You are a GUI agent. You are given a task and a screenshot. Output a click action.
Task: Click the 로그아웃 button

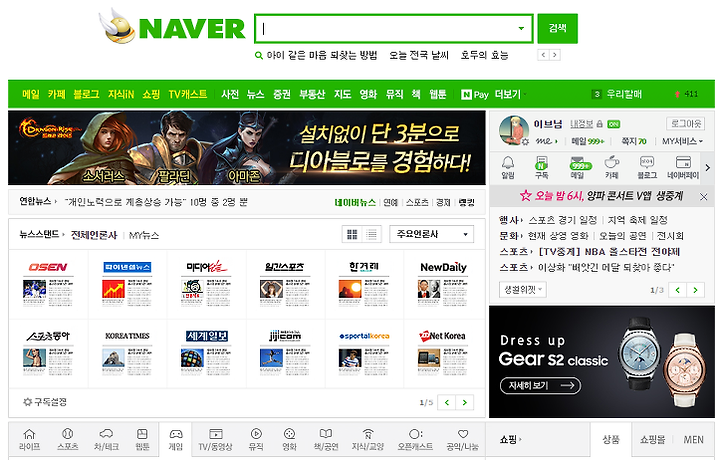(686, 123)
